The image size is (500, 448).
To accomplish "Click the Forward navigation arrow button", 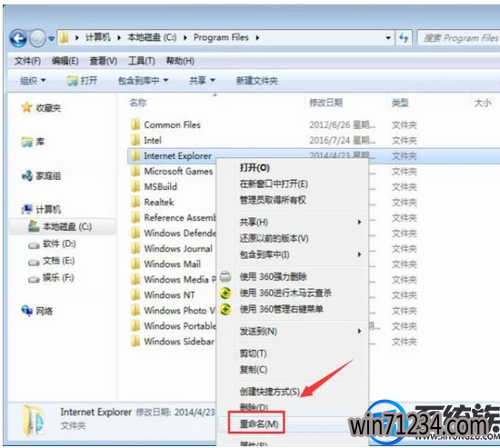I will 37,38.
